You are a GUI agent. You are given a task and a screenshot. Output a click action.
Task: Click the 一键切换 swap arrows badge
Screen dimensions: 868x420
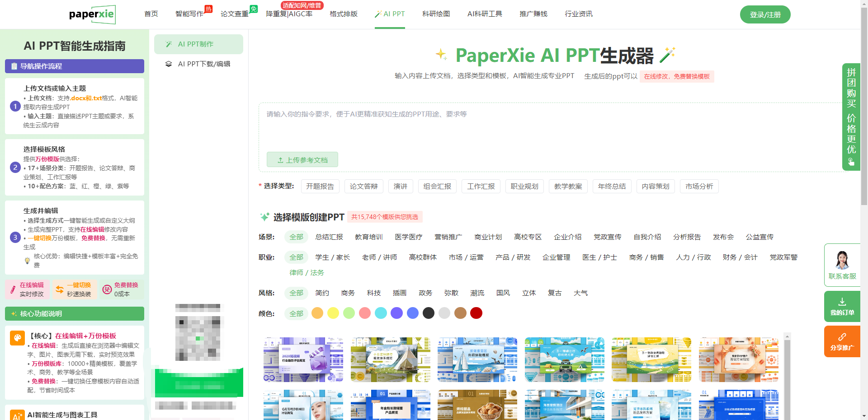(74, 289)
